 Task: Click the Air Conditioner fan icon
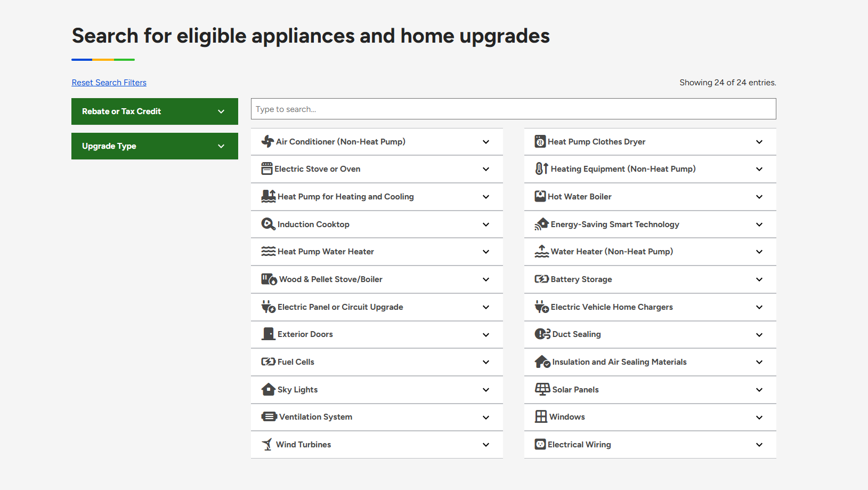(x=267, y=141)
